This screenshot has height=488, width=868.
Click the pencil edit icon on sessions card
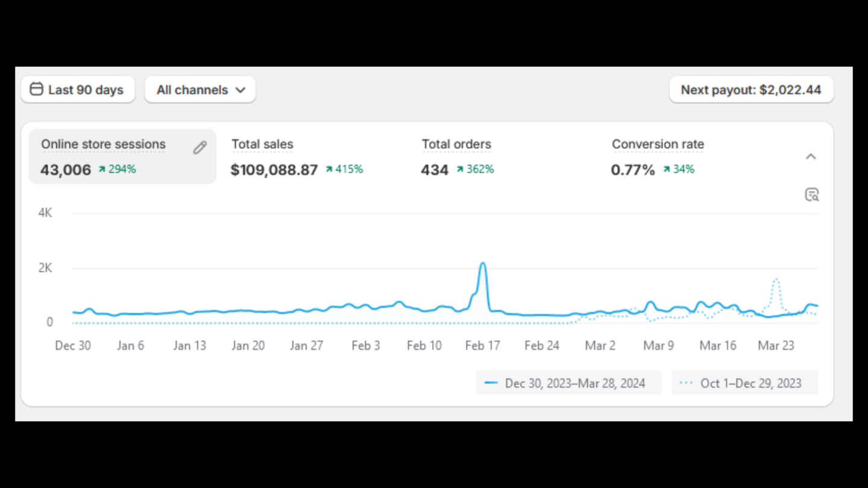(x=200, y=148)
